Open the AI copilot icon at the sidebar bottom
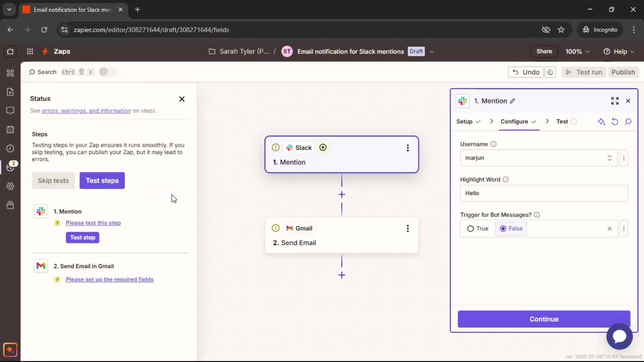Image resolution: width=644 pixels, height=362 pixels. 10,350
